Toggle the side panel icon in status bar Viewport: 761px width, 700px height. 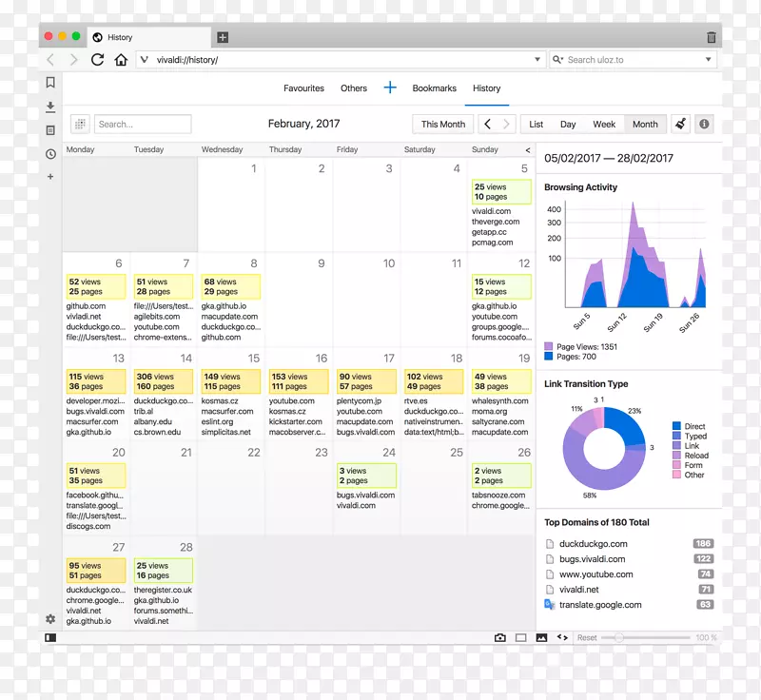50,637
